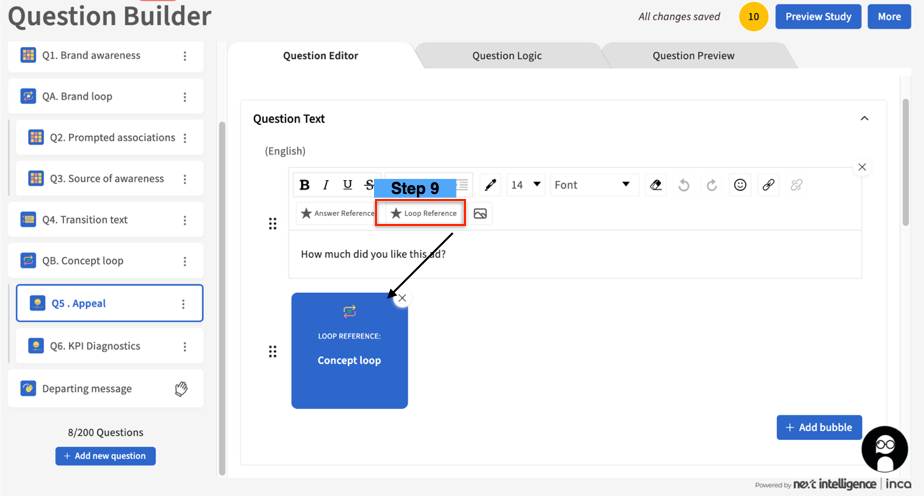Image resolution: width=924 pixels, height=496 pixels.
Task: Collapse the Question Text section
Action: pyautogui.click(x=864, y=119)
